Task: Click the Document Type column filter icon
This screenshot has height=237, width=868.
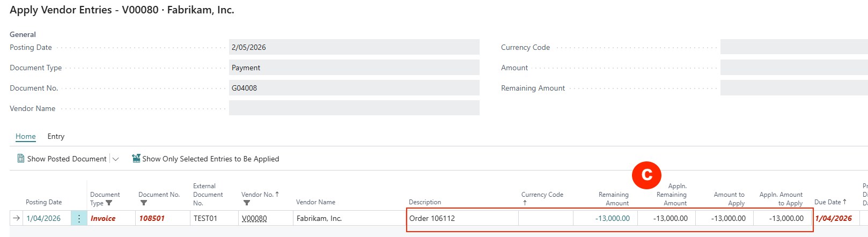Action: point(109,203)
